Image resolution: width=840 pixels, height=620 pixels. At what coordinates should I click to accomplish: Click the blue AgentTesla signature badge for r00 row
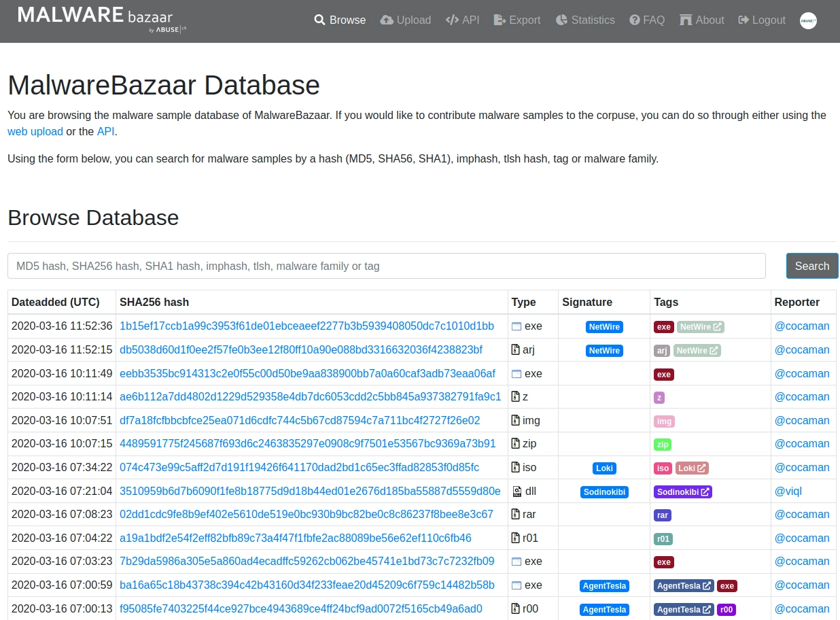tap(604, 610)
